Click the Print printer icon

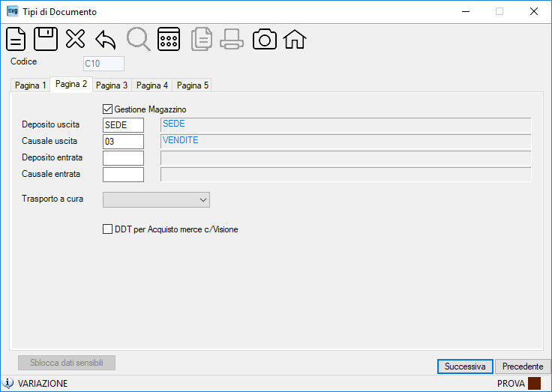pos(232,39)
